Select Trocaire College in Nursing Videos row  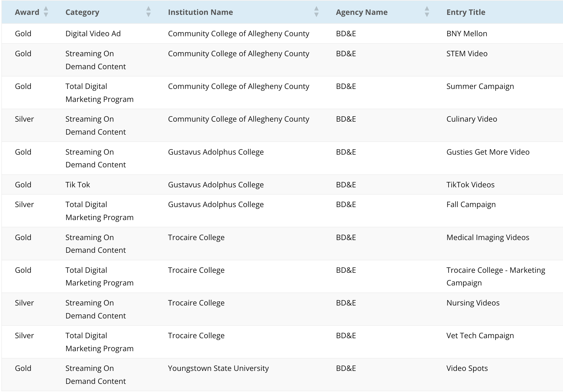(x=196, y=303)
